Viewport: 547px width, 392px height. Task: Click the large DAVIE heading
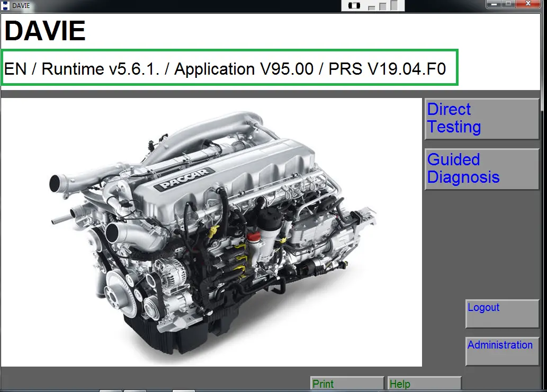pos(45,31)
